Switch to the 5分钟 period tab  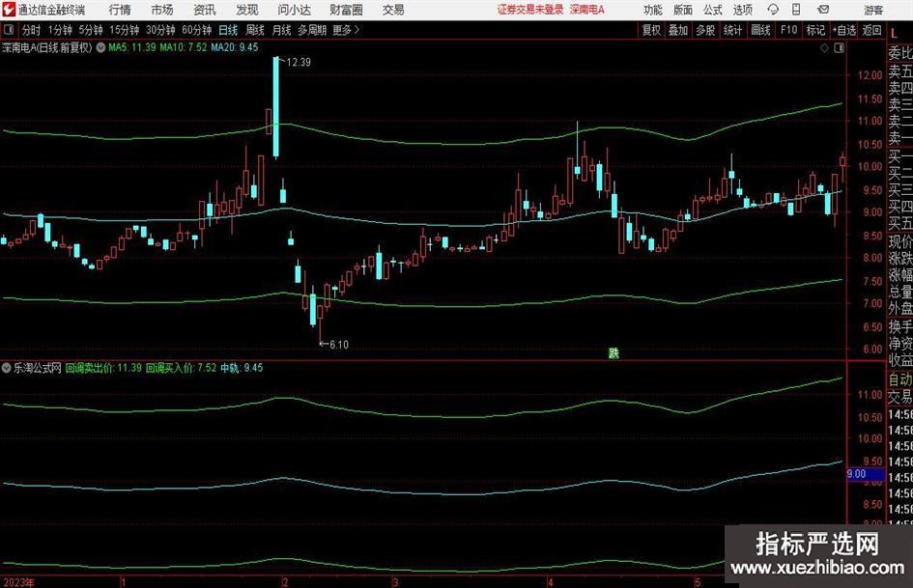(x=91, y=30)
